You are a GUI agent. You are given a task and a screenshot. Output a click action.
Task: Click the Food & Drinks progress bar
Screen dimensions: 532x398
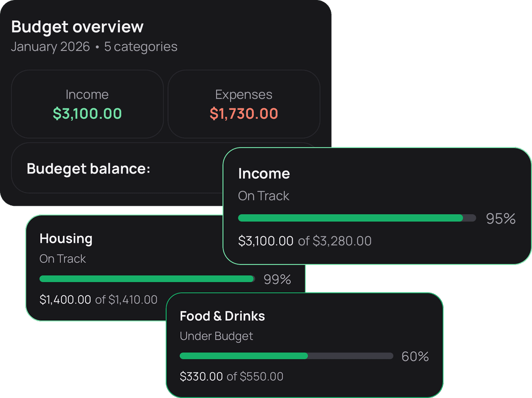pyautogui.click(x=286, y=356)
